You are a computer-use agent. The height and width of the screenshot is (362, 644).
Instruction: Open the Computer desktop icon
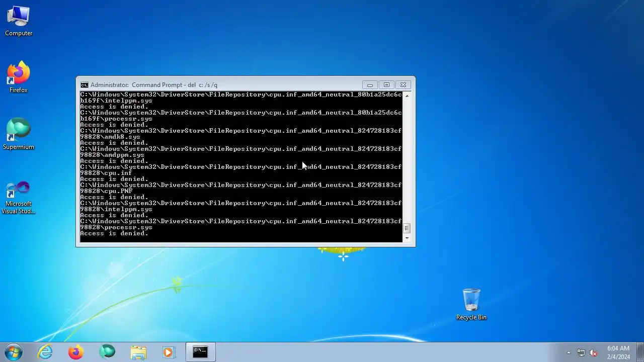click(x=19, y=21)
